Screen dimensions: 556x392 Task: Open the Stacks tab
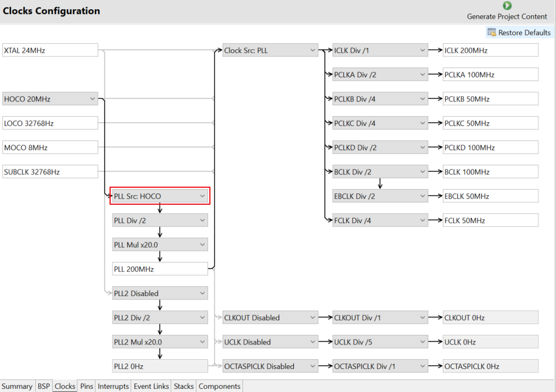pos(183,386)
